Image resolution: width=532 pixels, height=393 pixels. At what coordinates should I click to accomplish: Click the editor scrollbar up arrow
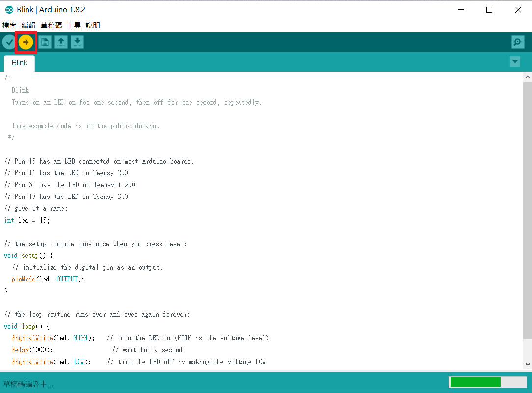click(x=528, y=77)
